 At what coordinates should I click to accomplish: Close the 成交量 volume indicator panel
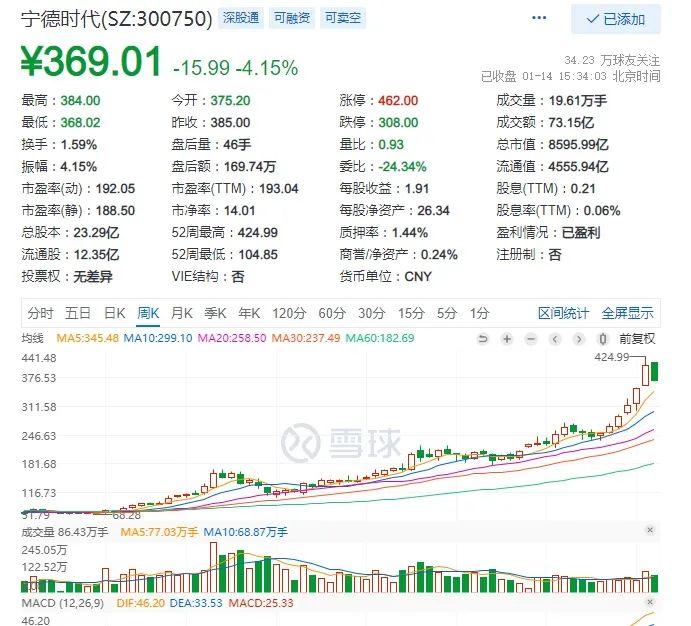point(650,530)
